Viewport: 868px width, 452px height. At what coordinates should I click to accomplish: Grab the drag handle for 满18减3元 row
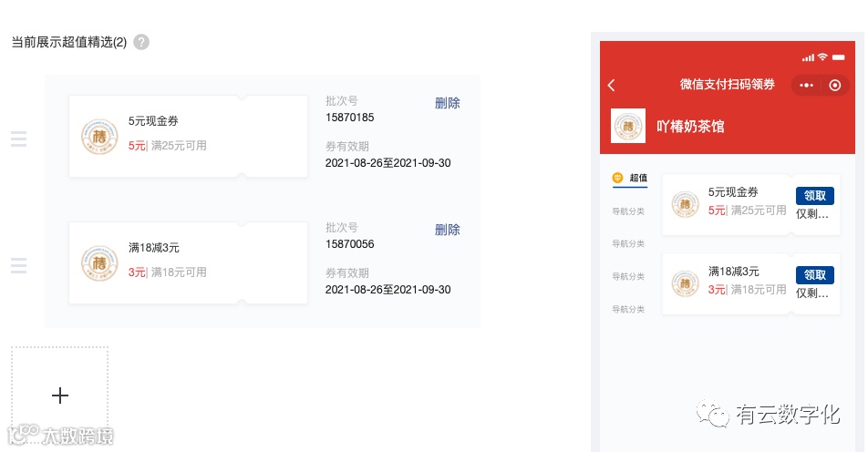click(19, 265)
